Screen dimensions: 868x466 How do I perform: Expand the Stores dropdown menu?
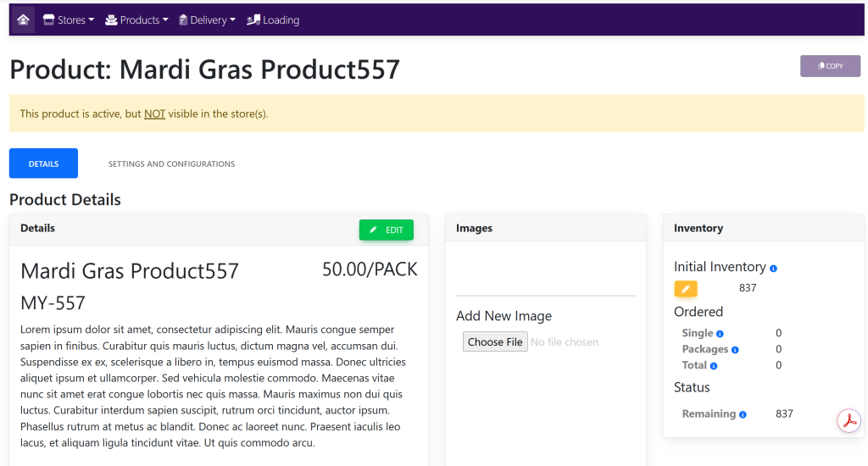point(69,19)
